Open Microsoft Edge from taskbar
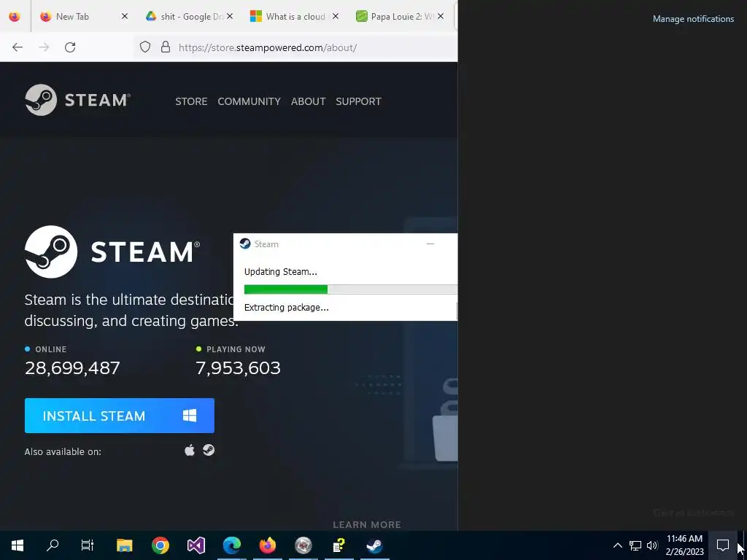 pos(232,545)
